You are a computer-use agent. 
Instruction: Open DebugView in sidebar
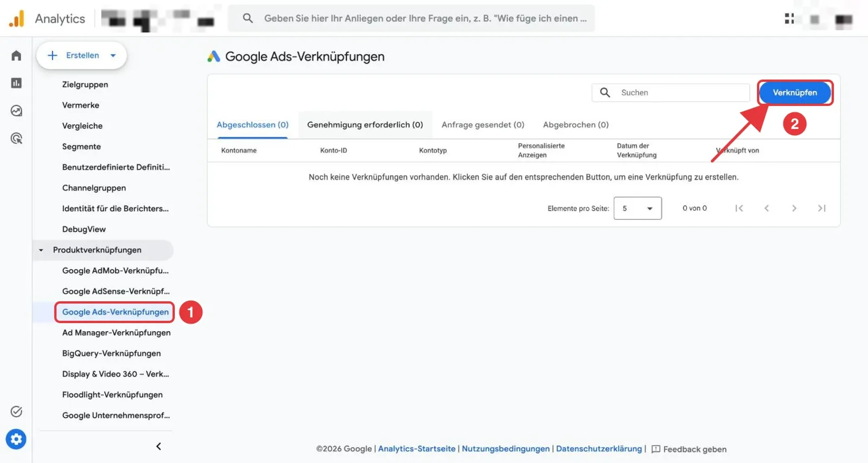[x=84, y=230]
